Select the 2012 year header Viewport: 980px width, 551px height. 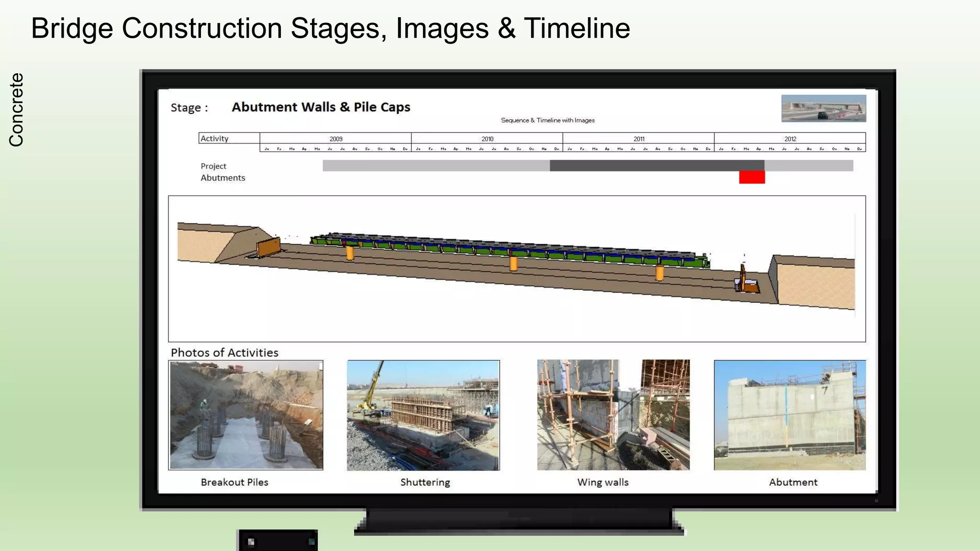tap(790, 139)
